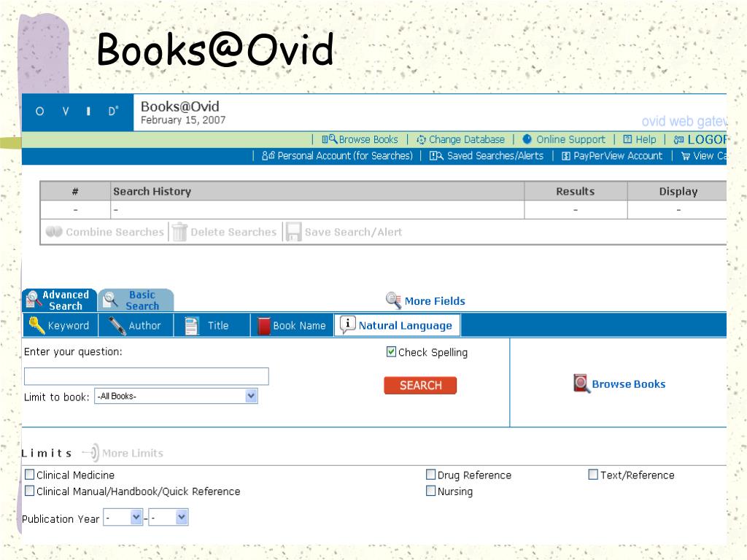Image resolution: width=747 pixels, height=560 pixels.
Task: Enable the Clinical Medicine limit
Action: click(x=29, y=474)
